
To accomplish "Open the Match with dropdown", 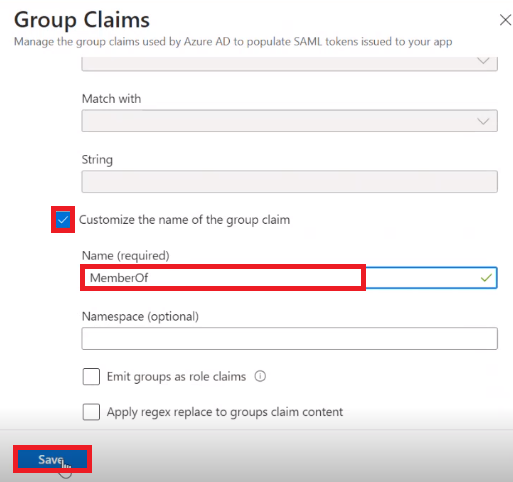I will point(289,121).
